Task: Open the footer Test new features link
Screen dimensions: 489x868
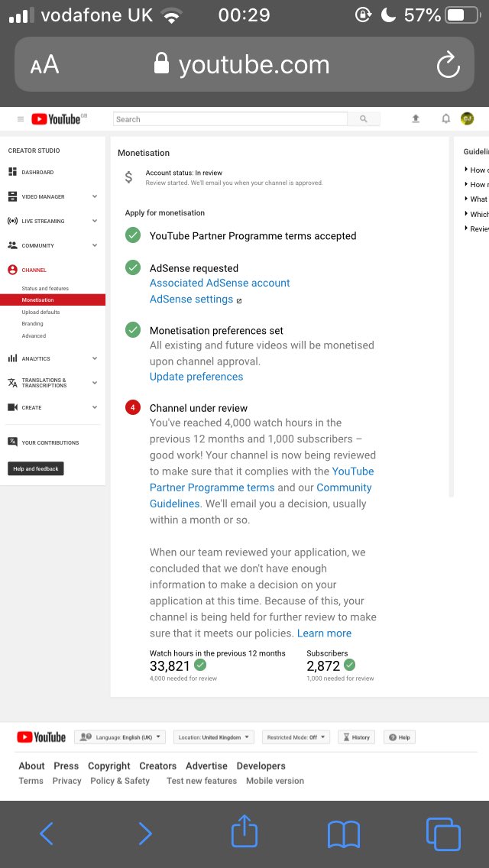Action: (x=202, y=781)
